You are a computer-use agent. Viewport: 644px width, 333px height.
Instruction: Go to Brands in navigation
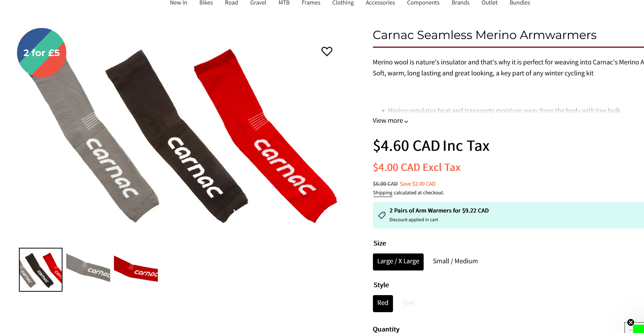[x=460, y=3]
